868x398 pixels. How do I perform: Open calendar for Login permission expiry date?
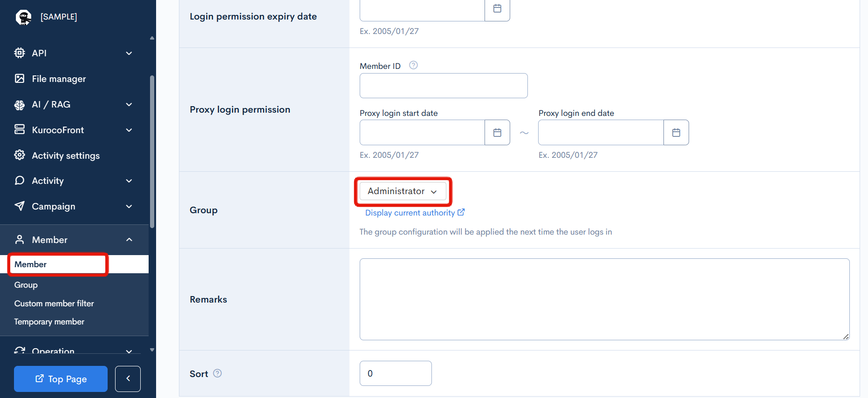[x=497, y=9]
